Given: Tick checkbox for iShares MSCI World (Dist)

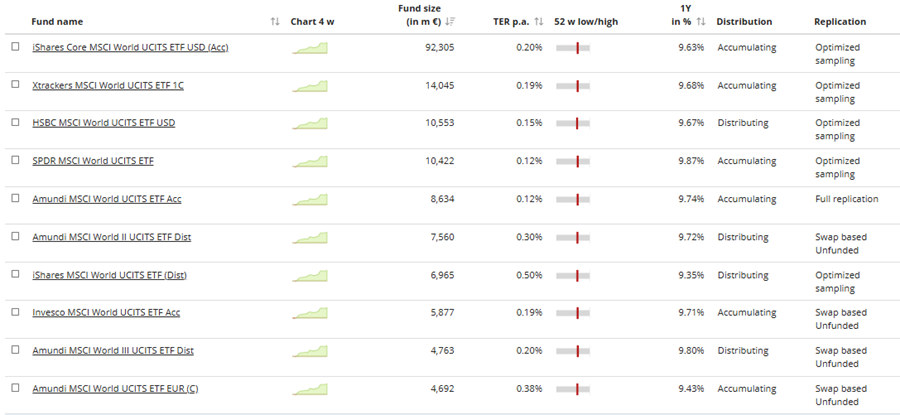Looking at the screenshot, I should [15, 274].
